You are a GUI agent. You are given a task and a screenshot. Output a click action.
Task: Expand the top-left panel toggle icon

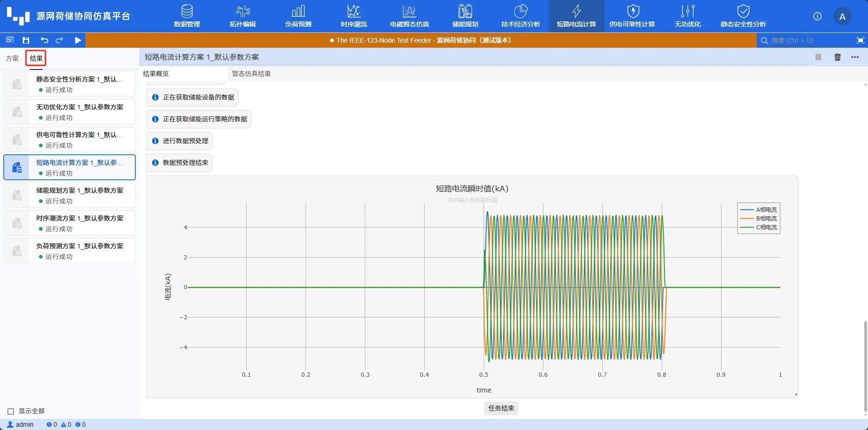(9, 40)
